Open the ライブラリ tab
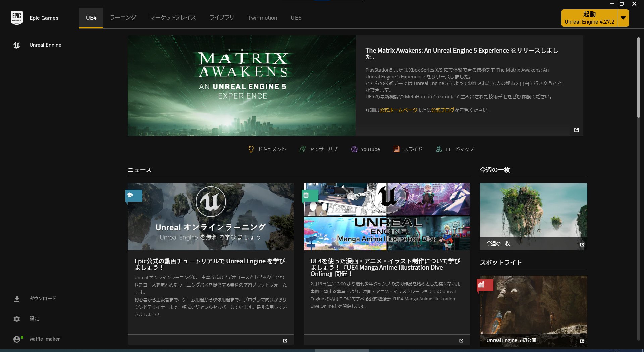Image resolution: width=644 pixels, height=352 pixels. (x=221, y=18)
